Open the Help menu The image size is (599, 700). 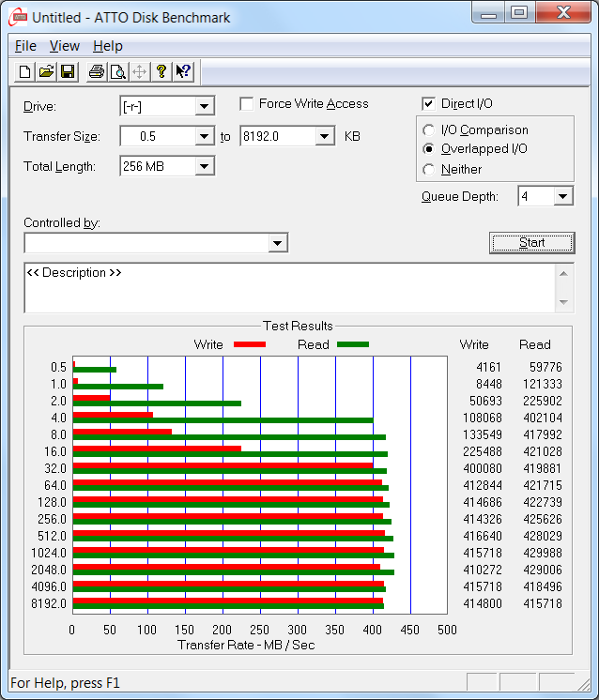coord(108,46)
